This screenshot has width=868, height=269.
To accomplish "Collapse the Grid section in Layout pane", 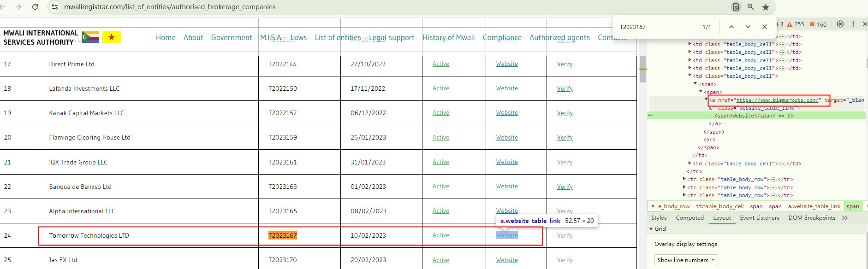I will pyautogui.click(x=651, y=229).
